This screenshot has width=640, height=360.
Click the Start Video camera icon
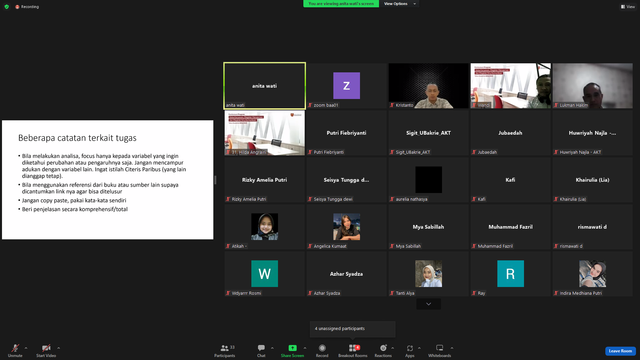coord(46,348)
